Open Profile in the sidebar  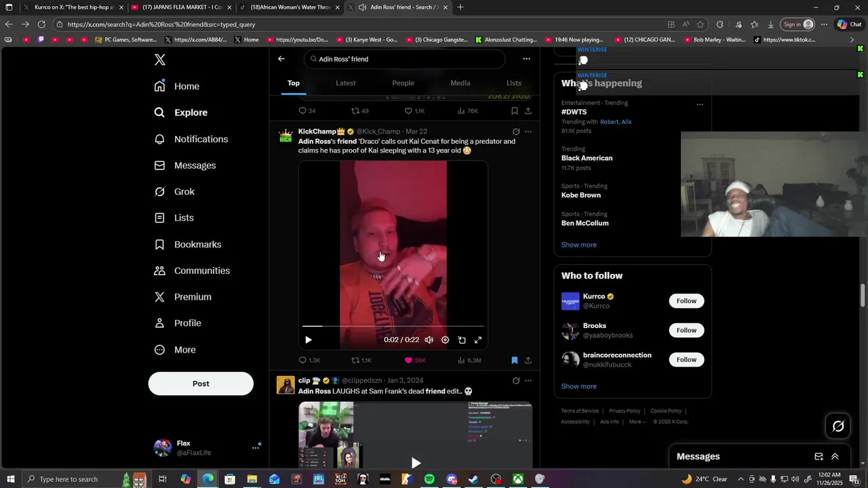tap(178, 323)
